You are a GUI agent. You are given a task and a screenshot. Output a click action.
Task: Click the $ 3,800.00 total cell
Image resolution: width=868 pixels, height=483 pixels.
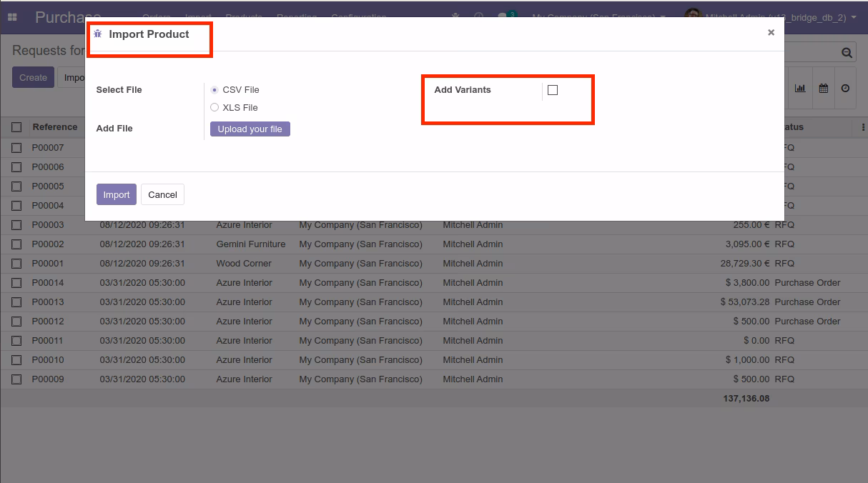(748, 283)
